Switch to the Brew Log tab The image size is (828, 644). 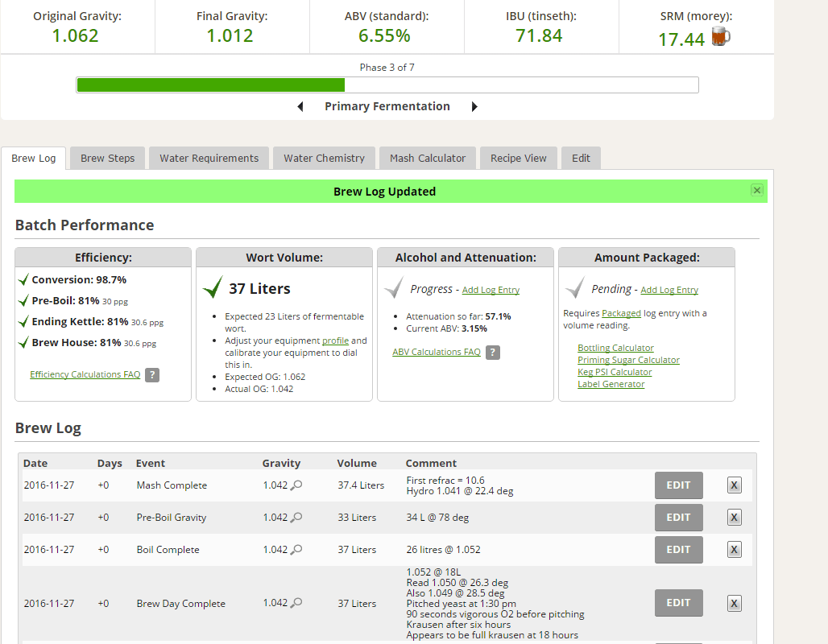click(33, 159)
